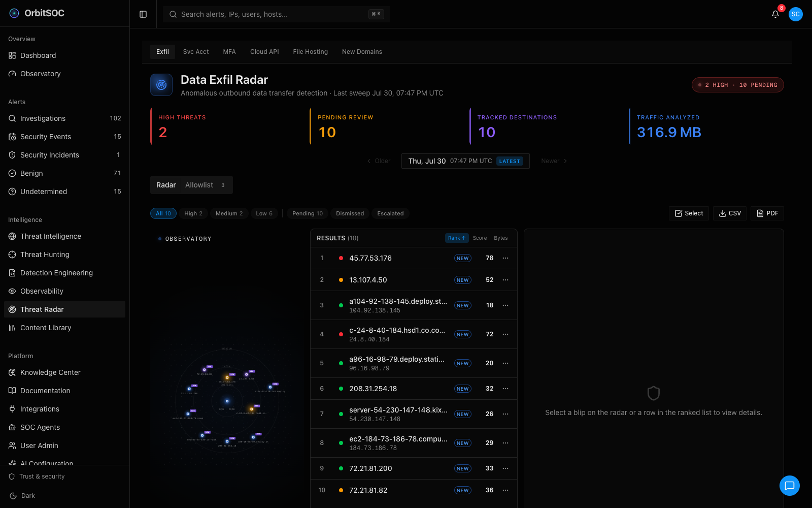The image size is (812, 508).
Task: Go to Newer sweep
Action: [x=554, y=161]
